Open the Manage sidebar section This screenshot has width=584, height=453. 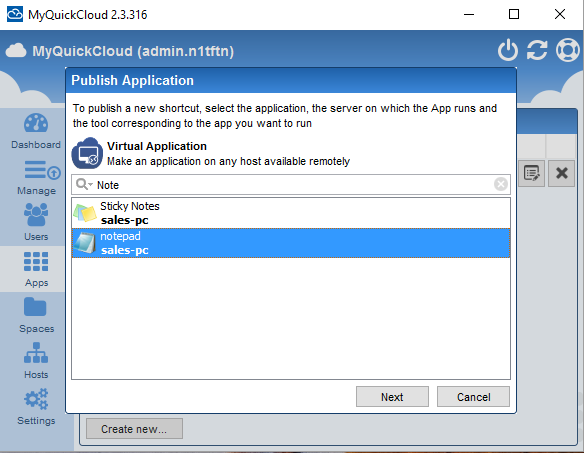(x=36, y=177)
